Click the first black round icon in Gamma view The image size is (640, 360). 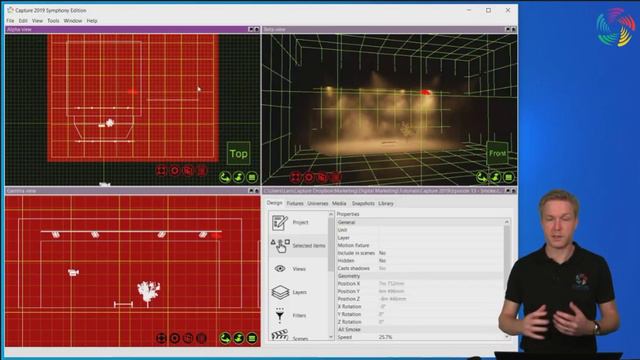pos(161,338)
